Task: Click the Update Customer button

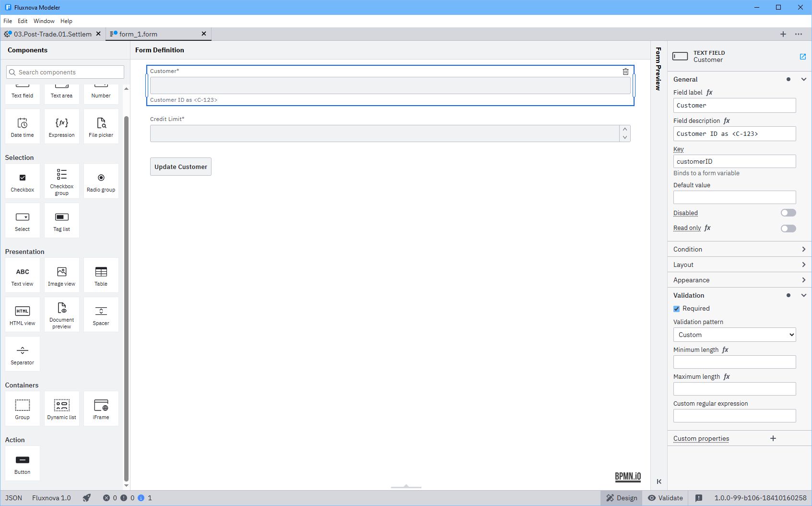Action: coord(181,167)
